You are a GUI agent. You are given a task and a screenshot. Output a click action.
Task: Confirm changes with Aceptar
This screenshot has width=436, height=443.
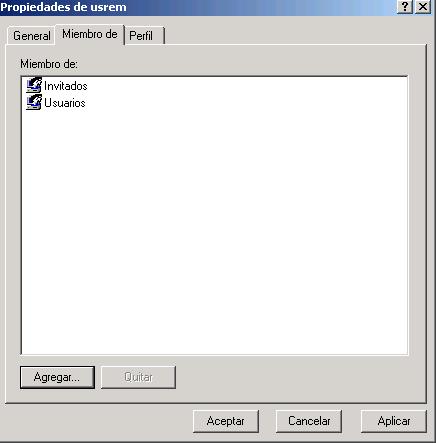click(x=226, y=421)
